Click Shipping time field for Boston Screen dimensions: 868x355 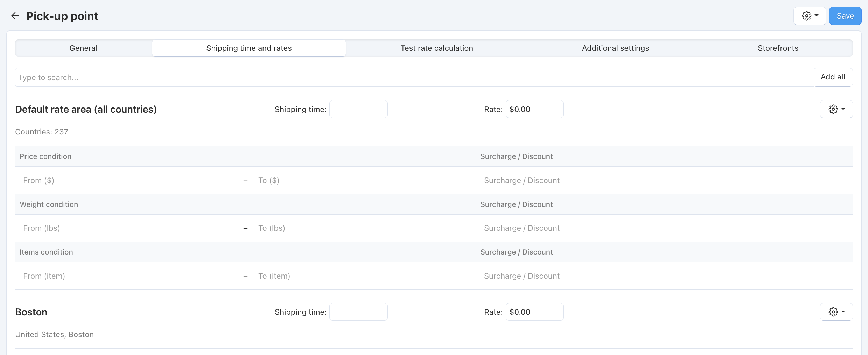click(358, 312)
